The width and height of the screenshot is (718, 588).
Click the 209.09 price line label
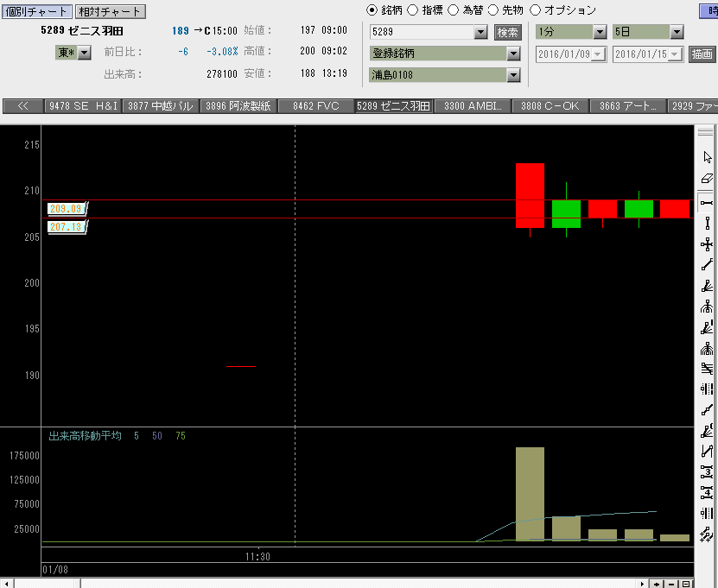(67, 209)
